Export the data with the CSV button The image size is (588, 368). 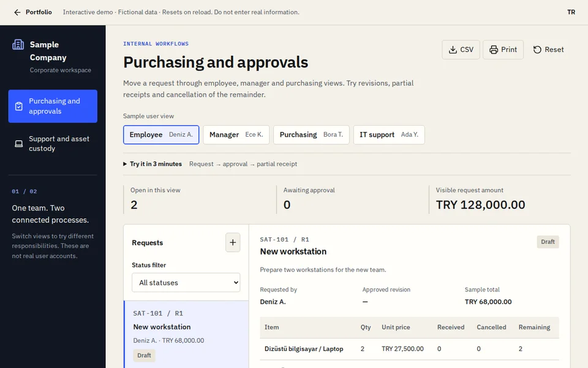[x=461, y=50]
